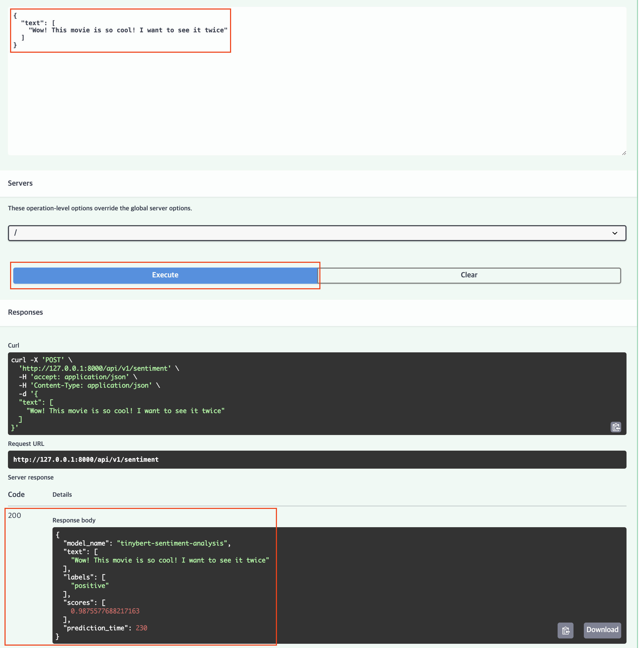The height and width of the screenshot is (648, 644).
Task: Copy the response body to clipboard
Action: pos(565,630)
